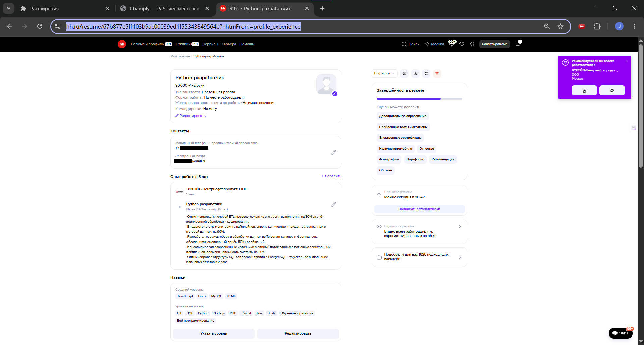Add the Рекомендации chip
Image resolution: width=644 pixels, height=345 pixels.
tap(443, 159)
